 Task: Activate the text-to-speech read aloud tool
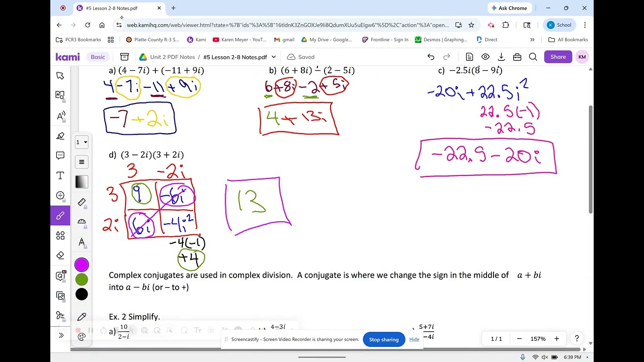(60, 116)
